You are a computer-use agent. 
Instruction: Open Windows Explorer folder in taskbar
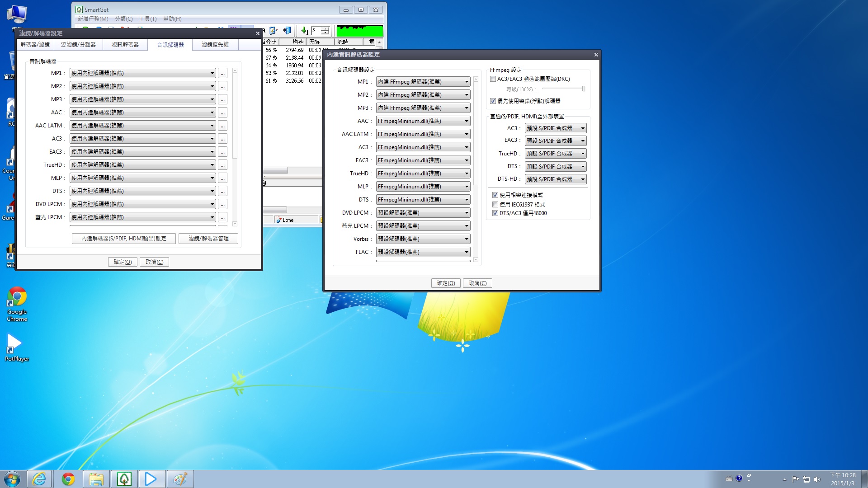(96, 479)
